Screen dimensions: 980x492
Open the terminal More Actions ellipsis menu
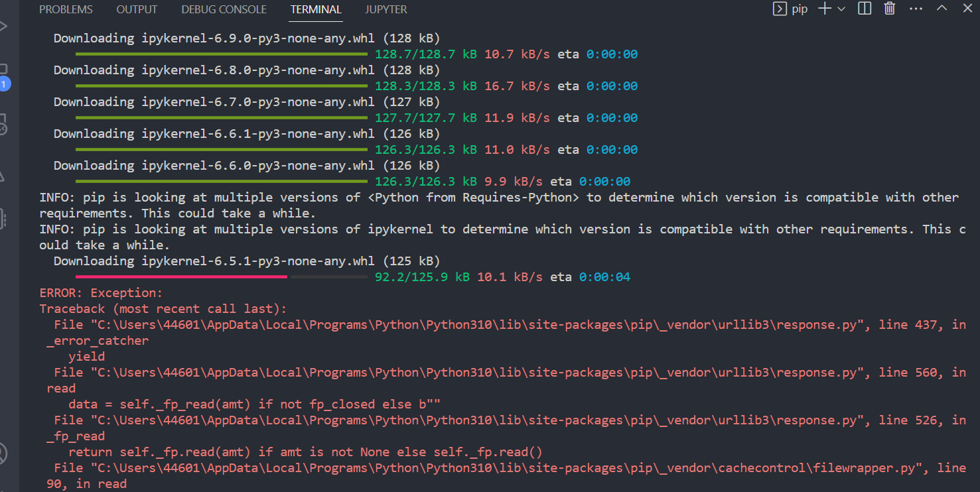916,9
